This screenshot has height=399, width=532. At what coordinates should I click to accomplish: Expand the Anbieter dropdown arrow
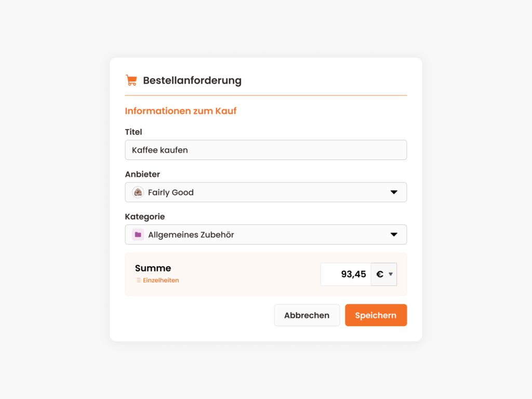pos(394,192)
